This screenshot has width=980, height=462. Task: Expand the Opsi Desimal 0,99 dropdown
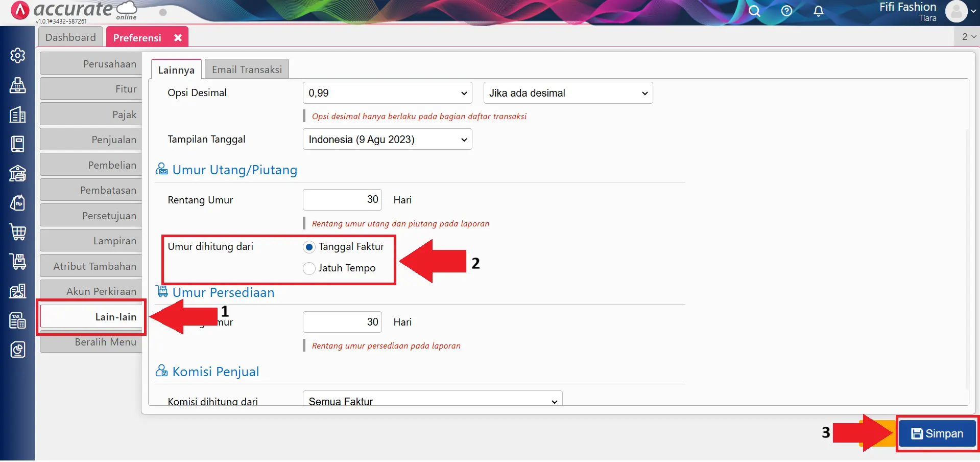[x=387, y=93]
